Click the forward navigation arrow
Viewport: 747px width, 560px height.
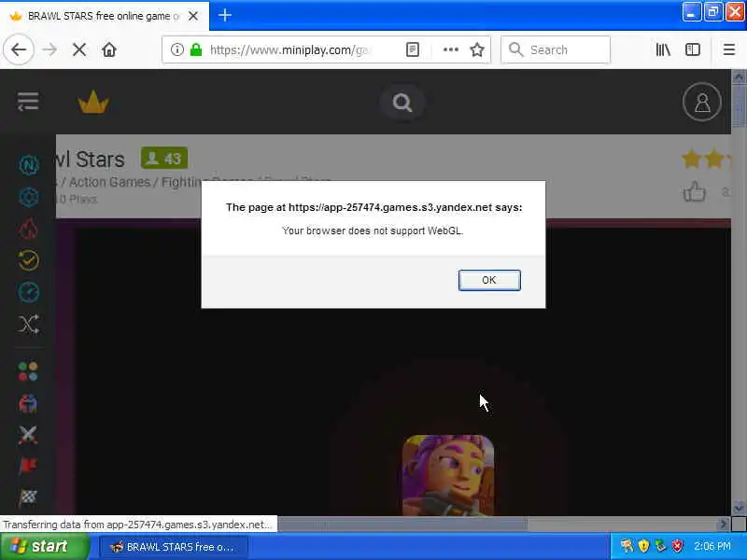49,49
